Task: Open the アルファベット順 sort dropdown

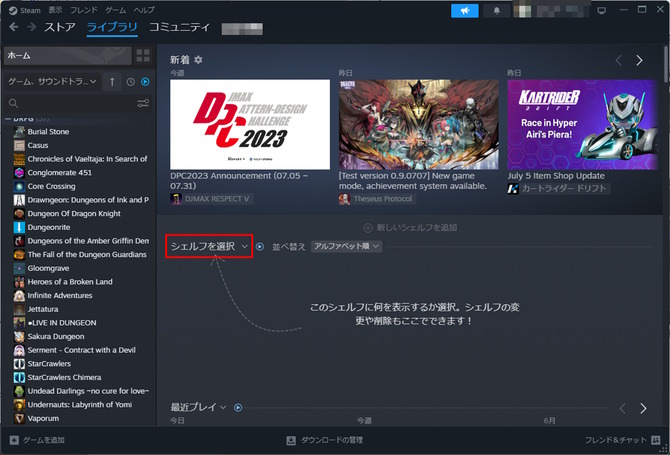Action: [x=346, y=246]
